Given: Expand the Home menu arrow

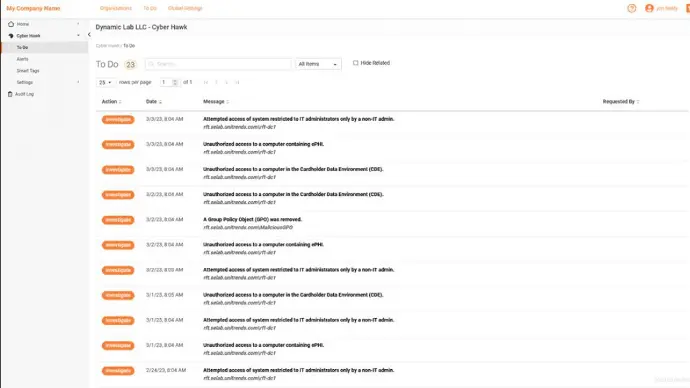Looking at the screenshot, I should click(78, 24).
